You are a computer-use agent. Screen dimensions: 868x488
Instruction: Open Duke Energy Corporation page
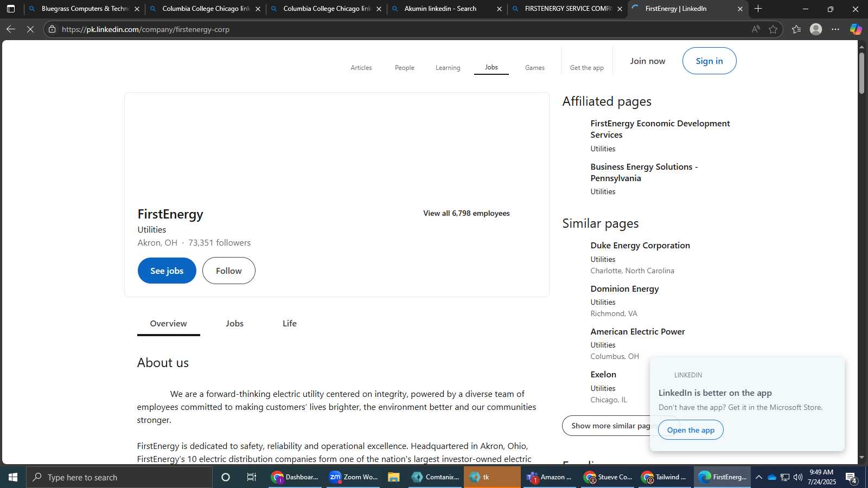coord(640,246)
